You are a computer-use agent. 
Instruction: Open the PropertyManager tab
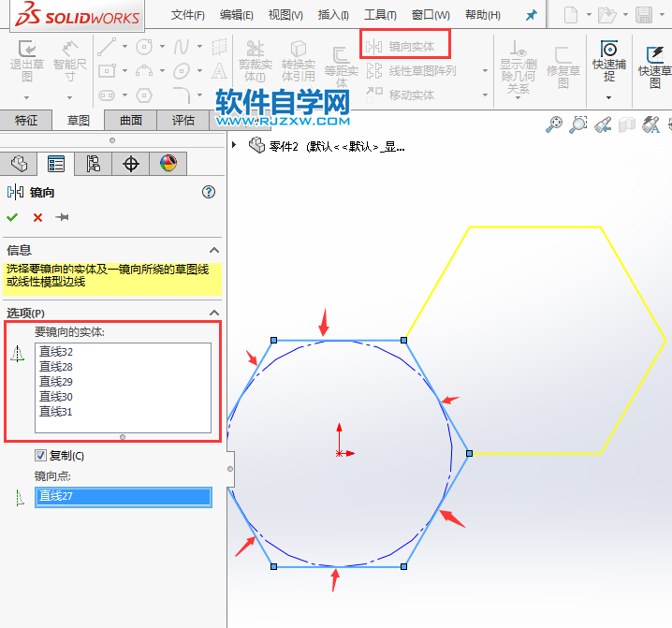pos(56,164)
